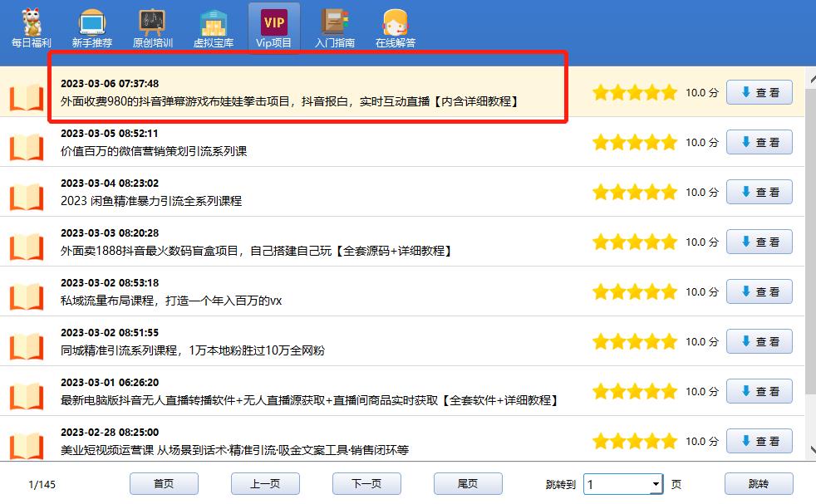Click star rating of 数码盲盒 row
Screen dimensions: 816x504
(634, 242)
